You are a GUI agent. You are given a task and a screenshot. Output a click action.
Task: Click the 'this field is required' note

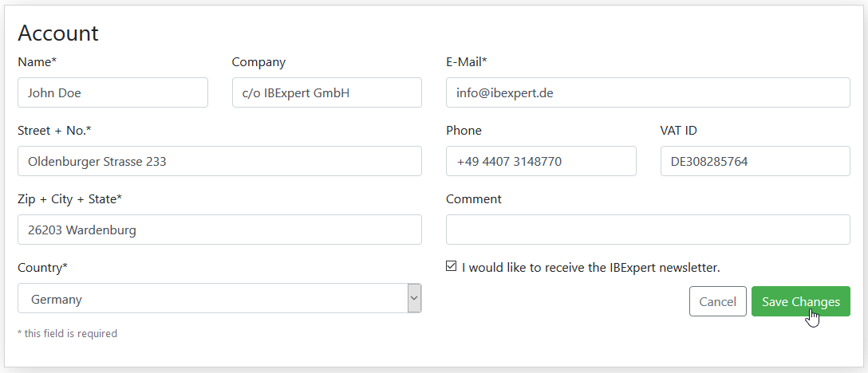coord(68,334)
